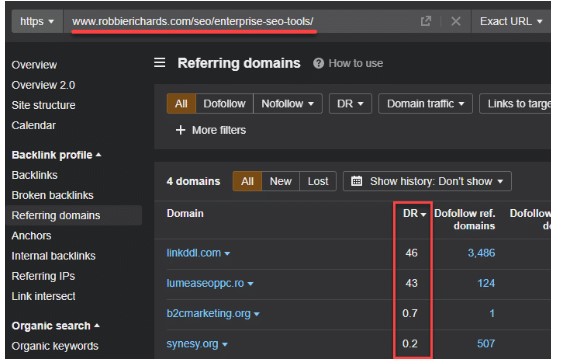Go to Broken backlinks report
563x364 pixels.
pos(52,195)
